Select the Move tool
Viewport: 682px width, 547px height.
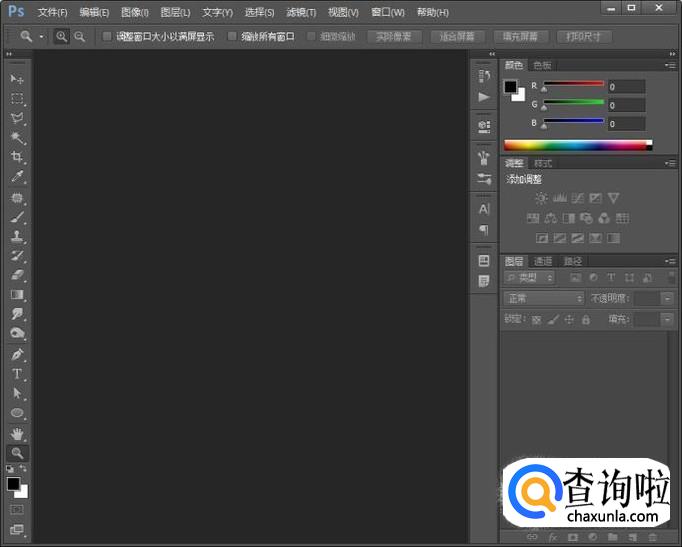pyautogui.click(x=17, y=79)
